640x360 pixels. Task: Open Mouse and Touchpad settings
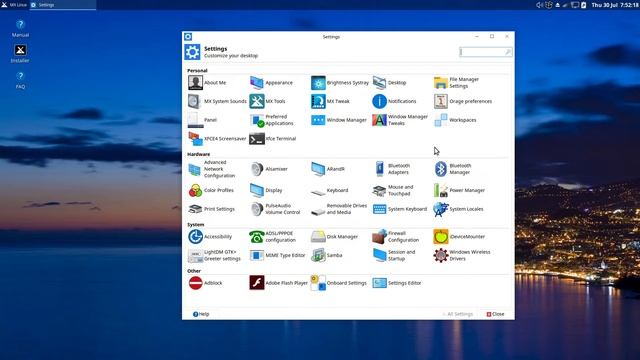393,190
